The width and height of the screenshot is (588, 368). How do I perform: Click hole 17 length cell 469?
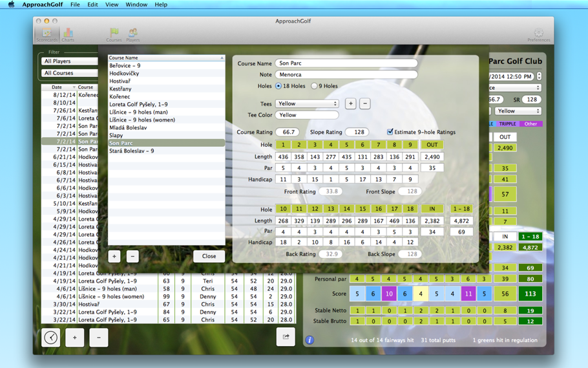(x=395, y=221)
